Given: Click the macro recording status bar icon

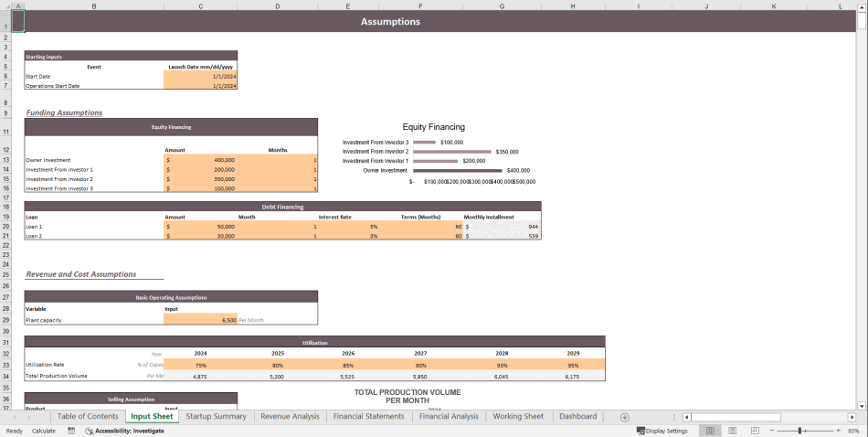Looking at the screenshot, I should 71,431.
